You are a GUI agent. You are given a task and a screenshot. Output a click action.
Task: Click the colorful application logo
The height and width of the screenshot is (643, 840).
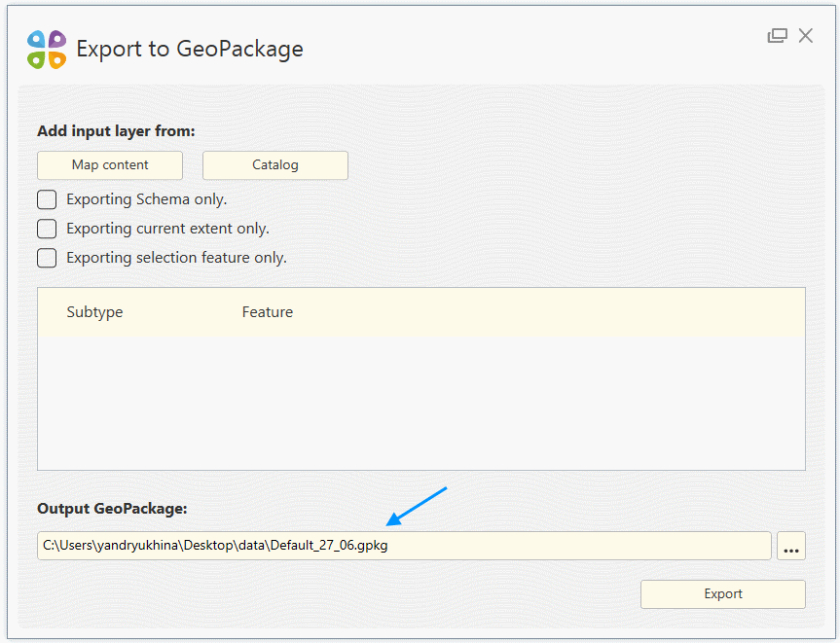pyautogui.click(x=47, y=50)
